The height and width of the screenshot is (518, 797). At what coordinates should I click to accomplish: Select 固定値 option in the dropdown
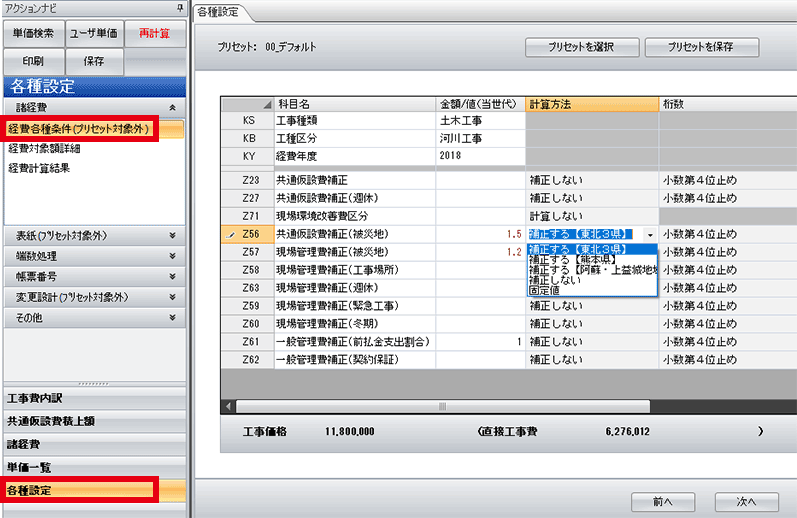[545, 291]
